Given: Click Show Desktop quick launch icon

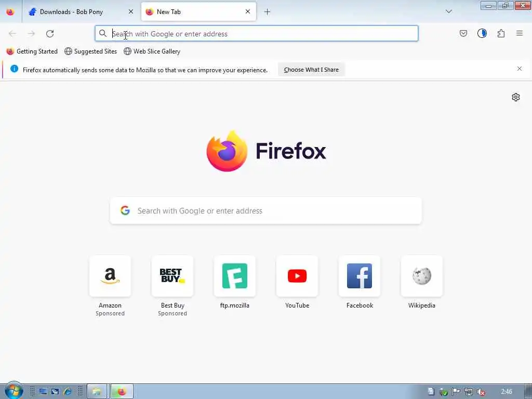Looking at the screenshot, I should (43, 392).
